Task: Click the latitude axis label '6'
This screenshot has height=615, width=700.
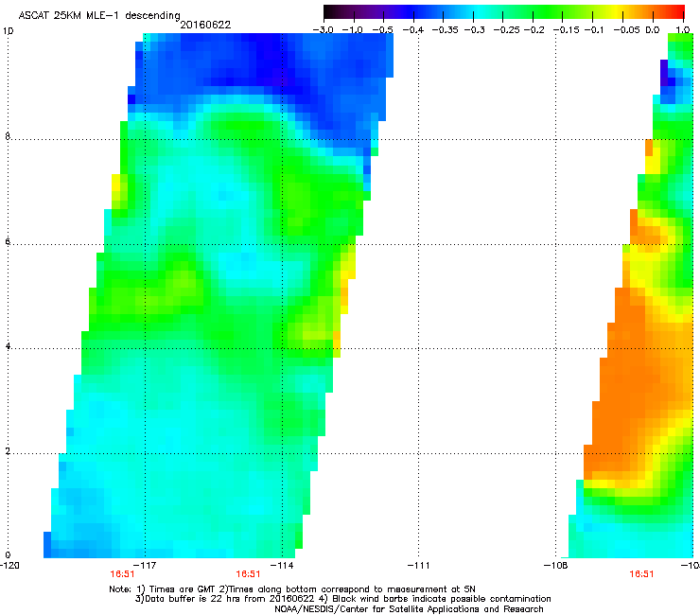Action: [x=8, y=241]
